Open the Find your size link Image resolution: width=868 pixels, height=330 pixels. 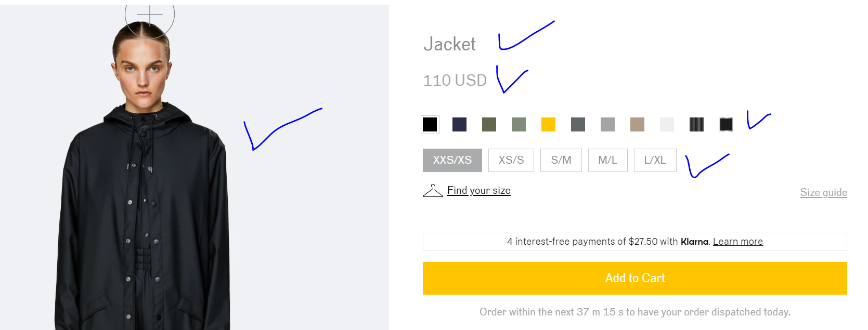click(x=479, y=191)
